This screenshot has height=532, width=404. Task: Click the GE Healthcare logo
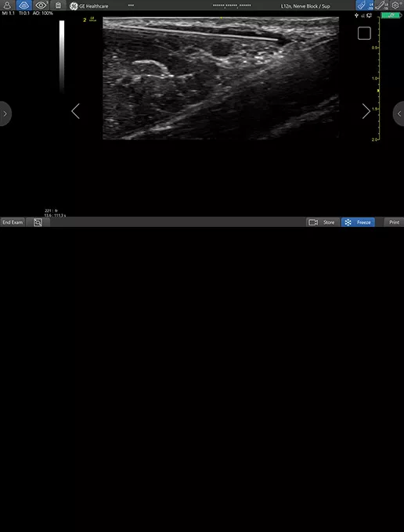tap(89, 5)
